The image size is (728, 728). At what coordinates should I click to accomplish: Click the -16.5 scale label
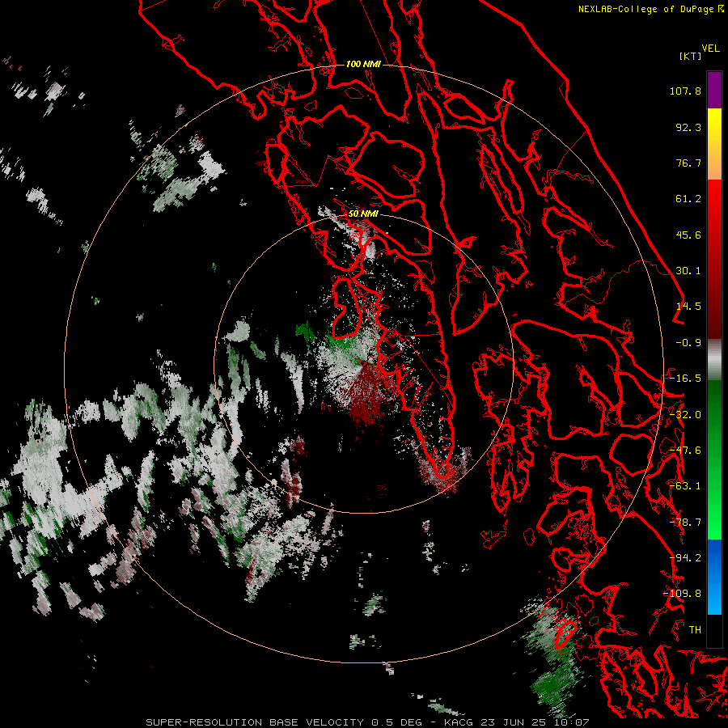click(685, 379)
